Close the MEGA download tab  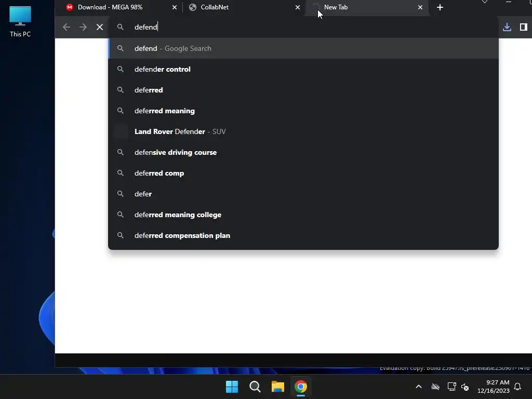[175, 7]
